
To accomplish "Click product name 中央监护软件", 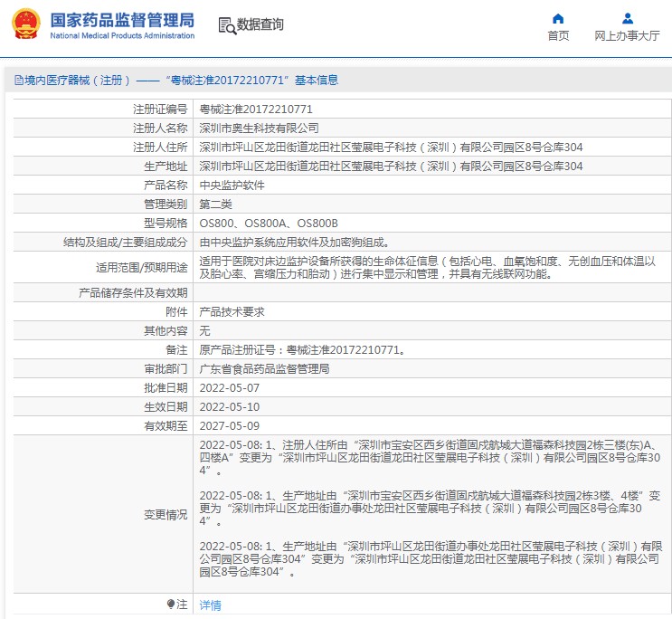I will tap(232, 186).
